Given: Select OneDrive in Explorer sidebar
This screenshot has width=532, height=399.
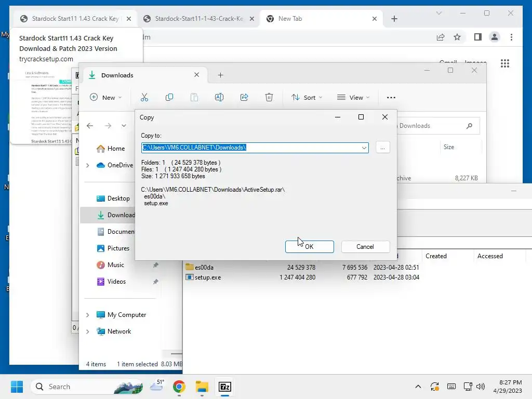Looking at the screenshot, I should (115, 165).
